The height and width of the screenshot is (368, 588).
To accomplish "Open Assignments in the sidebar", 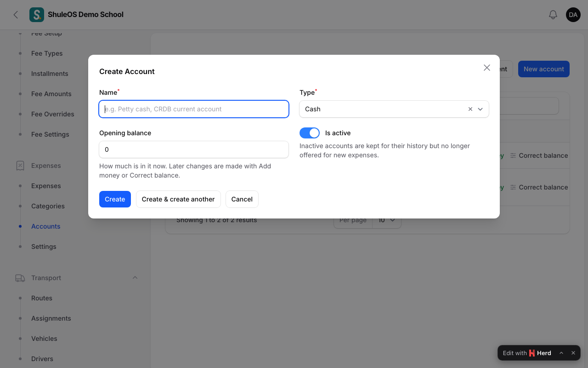I will (51, 318).
